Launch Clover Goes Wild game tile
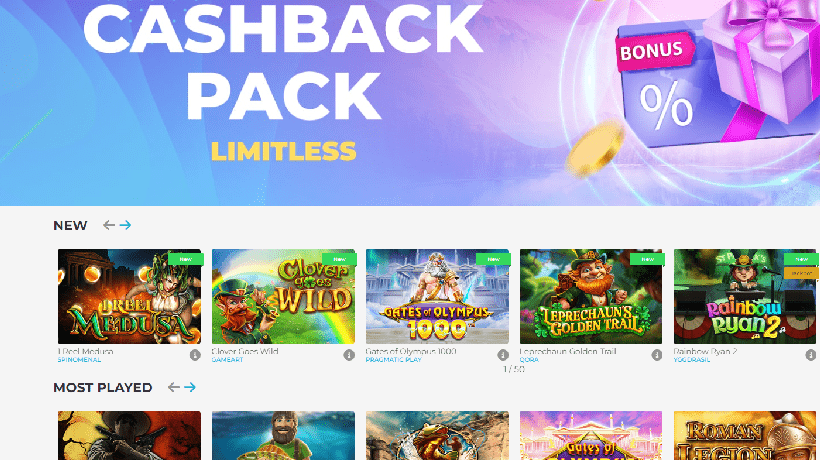 (x=283, y=296)
